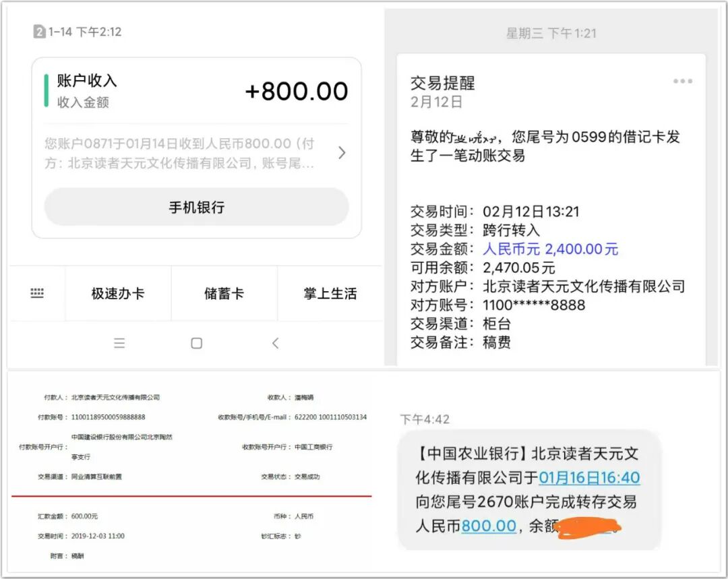Viewport: 728px width, 579px height.
Task: Select 对方账号 1100******8888 line
Action: click(x=497, y=305)
